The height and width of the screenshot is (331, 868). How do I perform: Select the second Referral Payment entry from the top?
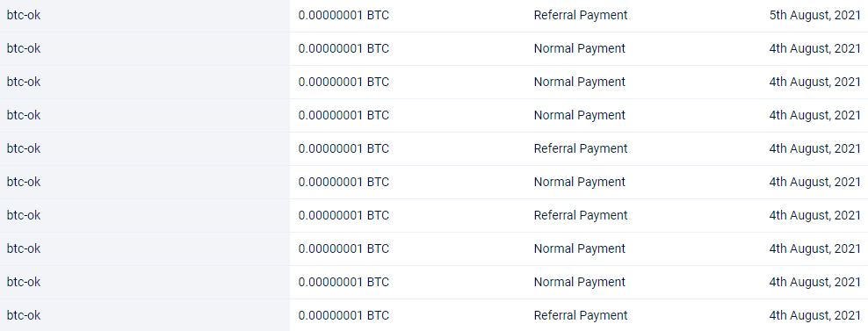[x=581, y=148]
